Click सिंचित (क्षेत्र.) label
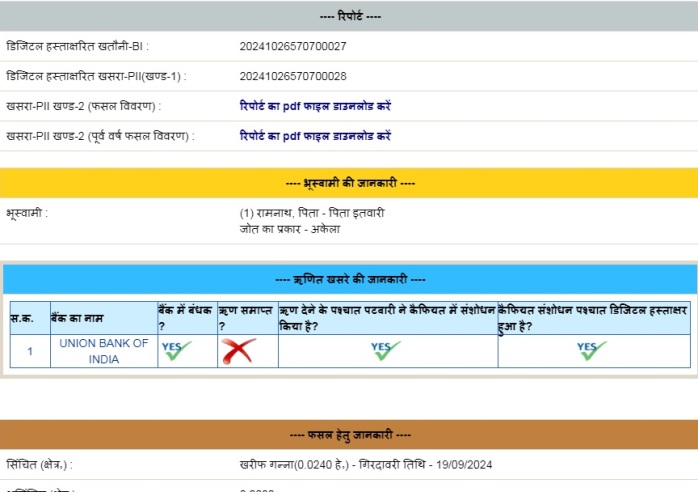Image resolution: width=698 pixels, height=492 pixels. 39,465
